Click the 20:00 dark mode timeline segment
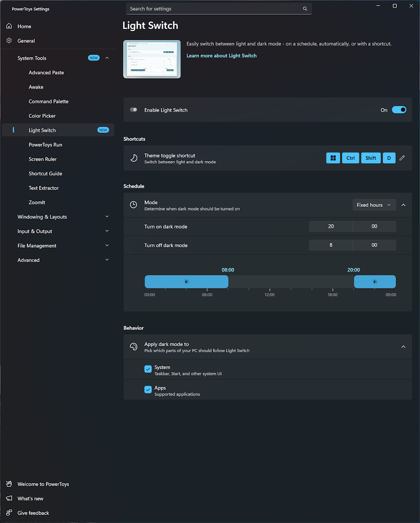Image resolution: width=420 pixels, height=523 pixels. pos(375,282)
